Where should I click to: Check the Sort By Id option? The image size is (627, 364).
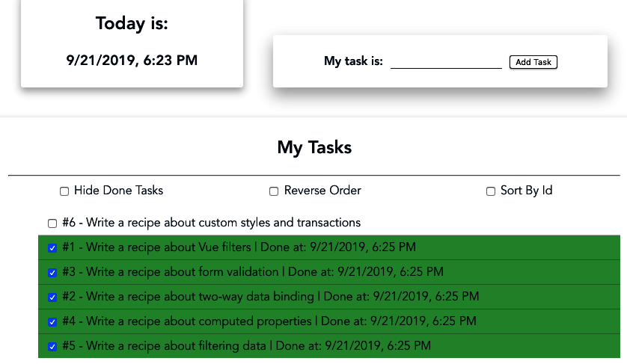click(491, 191)
